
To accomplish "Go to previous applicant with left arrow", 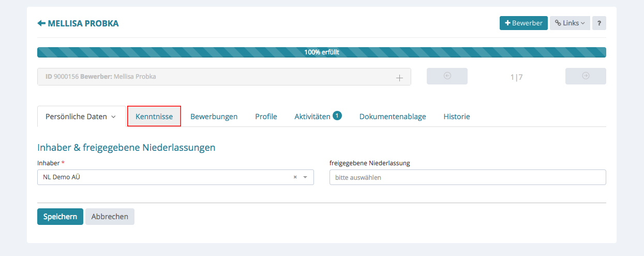I will 447,76.
